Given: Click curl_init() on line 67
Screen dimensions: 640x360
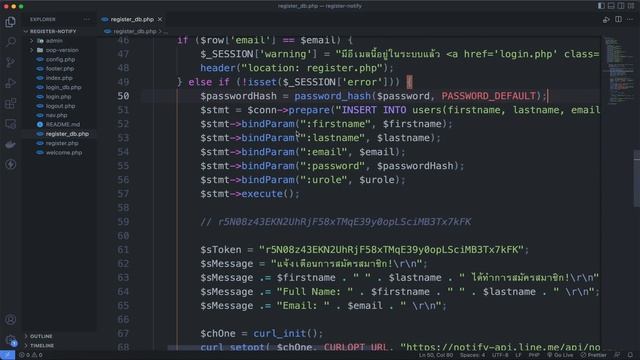Looking at the screenshot, I should [285, 333].
